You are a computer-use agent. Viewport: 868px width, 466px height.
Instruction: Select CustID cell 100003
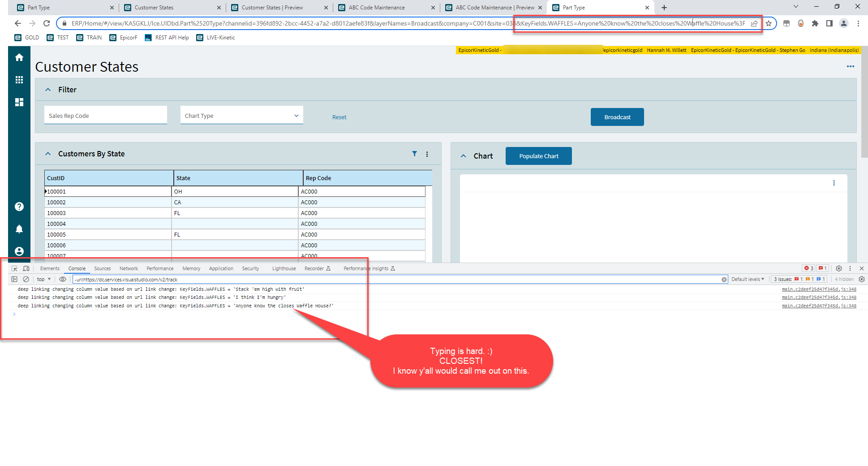[x=108, y=213]
